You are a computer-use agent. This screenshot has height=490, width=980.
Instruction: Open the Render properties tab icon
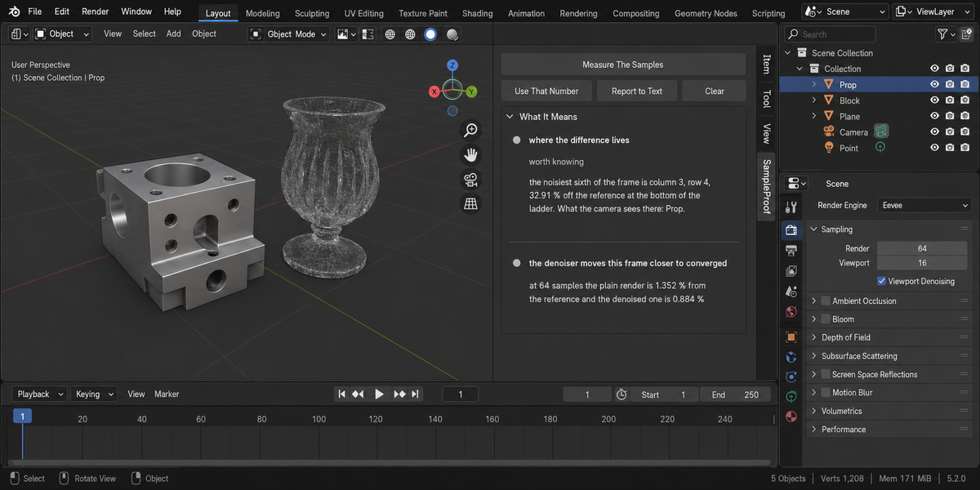click(x=791, y=229)
